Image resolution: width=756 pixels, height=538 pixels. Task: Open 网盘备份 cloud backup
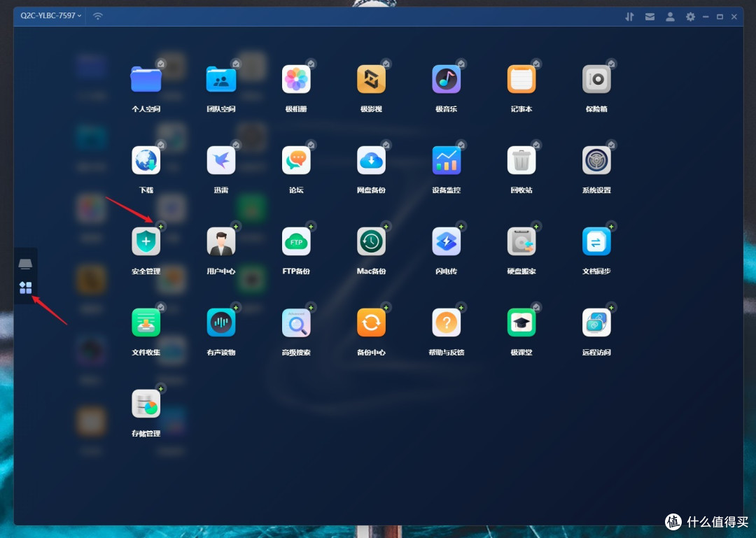pyautogui.click(x=371, y=160)
